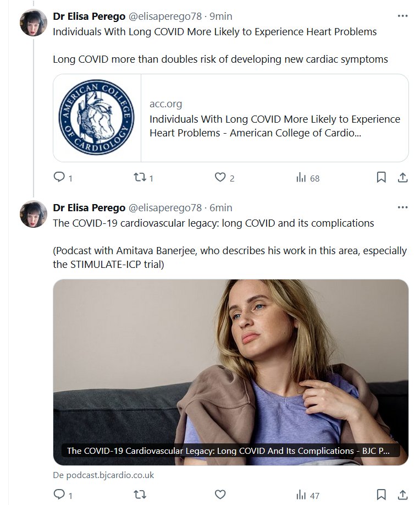
Task: Reply to the podcast tweet
Action: click(59, 495)
